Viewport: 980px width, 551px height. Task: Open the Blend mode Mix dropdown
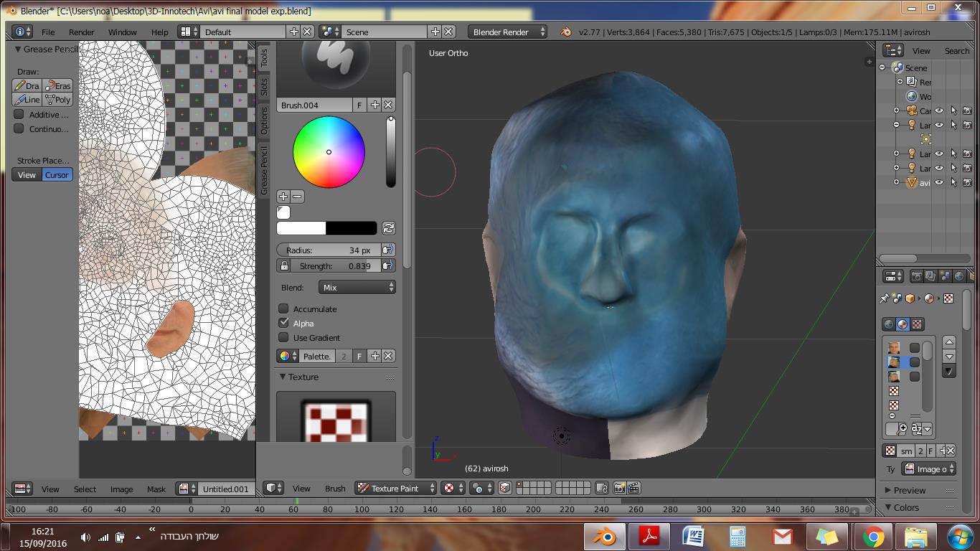pyautogui.click(x=357, y=287)
